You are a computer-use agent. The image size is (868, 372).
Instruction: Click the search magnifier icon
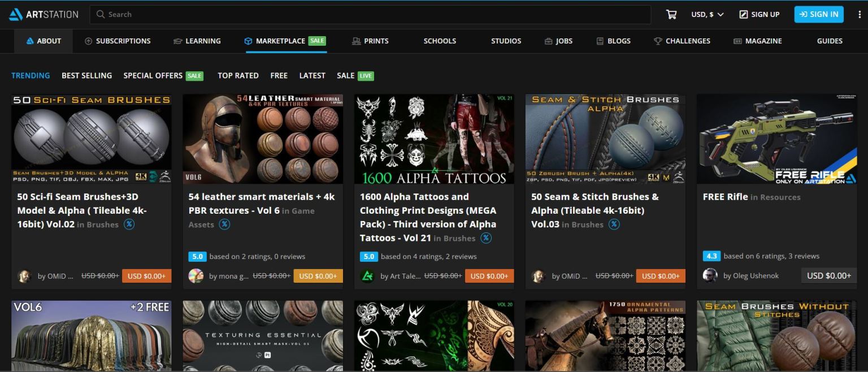pyautogui.click(x=99, y=14)
